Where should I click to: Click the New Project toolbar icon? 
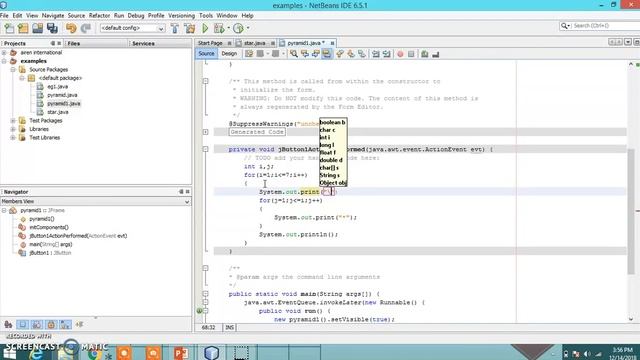tap(23, 28)
